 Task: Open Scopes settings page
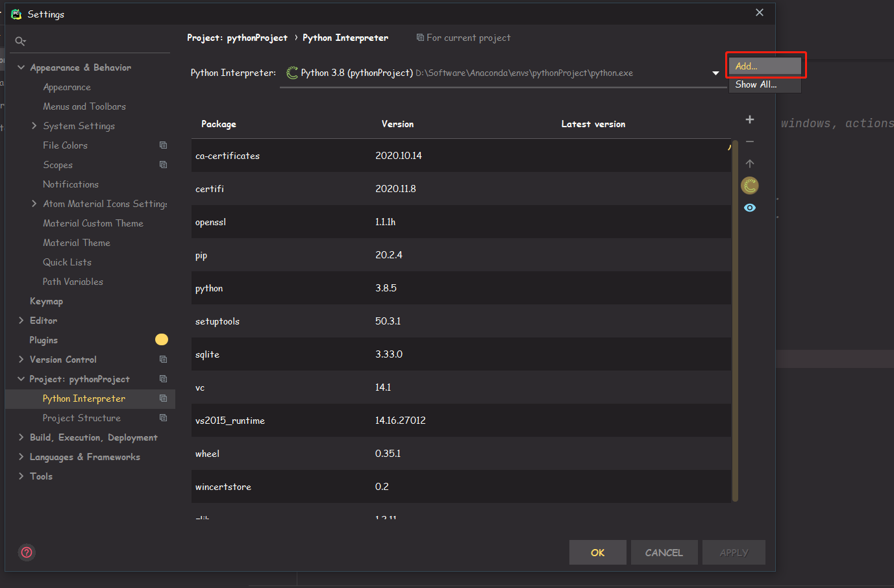tap(58, 165)
